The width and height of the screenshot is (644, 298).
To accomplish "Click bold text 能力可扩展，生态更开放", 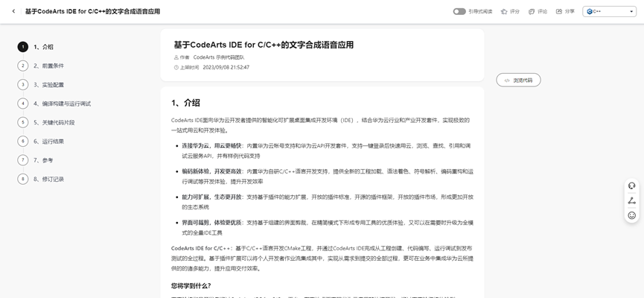I will [213, 197].
